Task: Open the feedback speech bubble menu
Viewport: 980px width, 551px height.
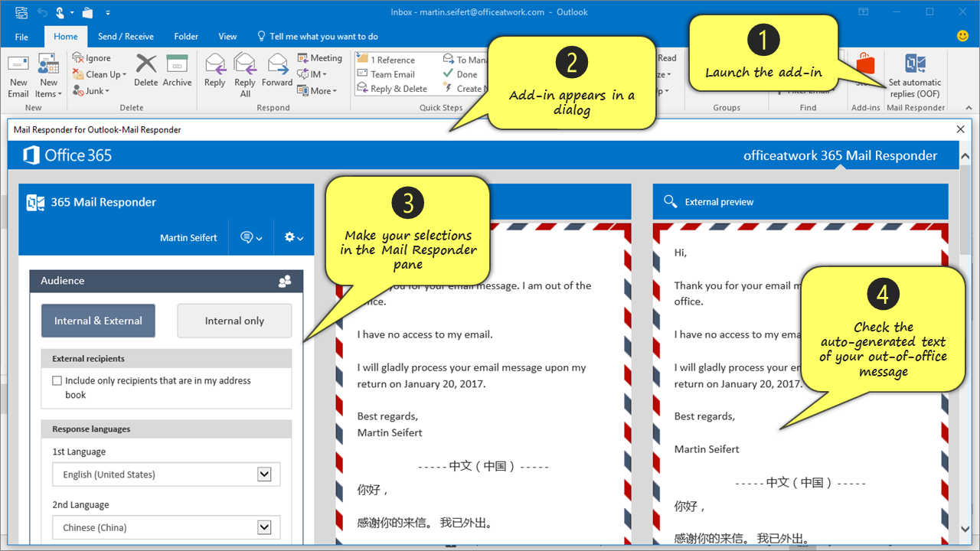Action: (x=251, y=238)
